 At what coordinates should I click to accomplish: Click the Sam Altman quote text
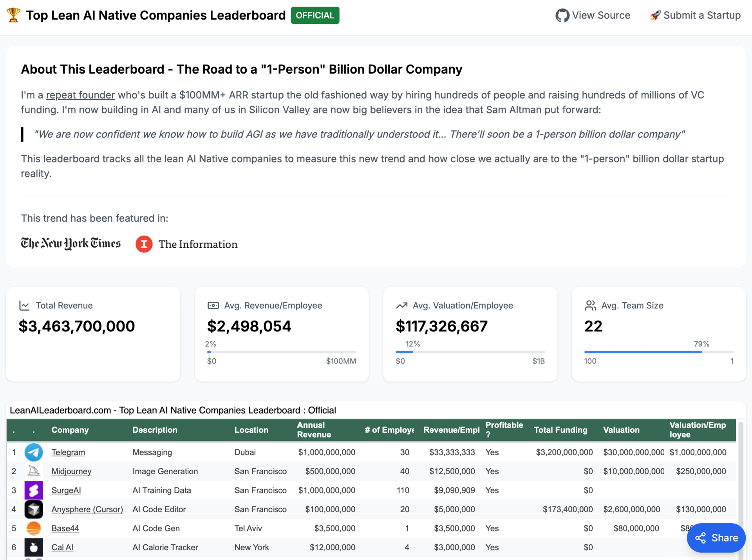(x=359, y=134)
